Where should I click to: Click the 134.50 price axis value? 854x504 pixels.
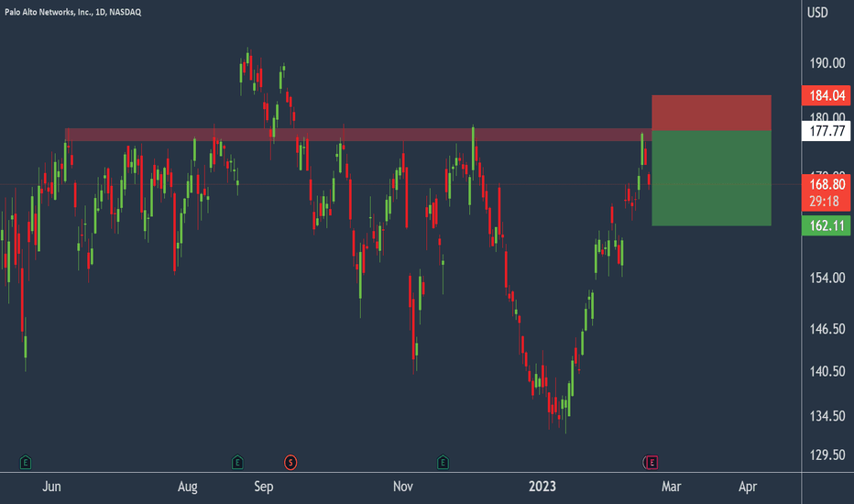(x=827, y=416)
